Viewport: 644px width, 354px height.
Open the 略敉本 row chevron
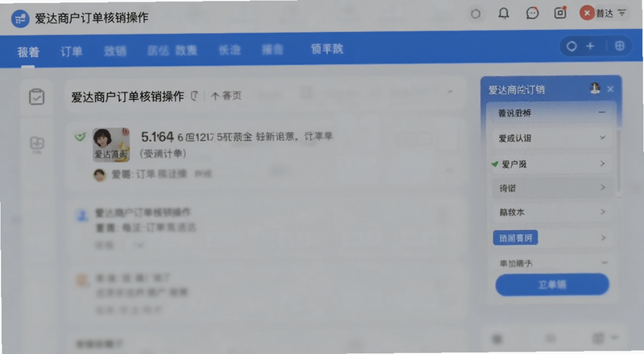602,212
